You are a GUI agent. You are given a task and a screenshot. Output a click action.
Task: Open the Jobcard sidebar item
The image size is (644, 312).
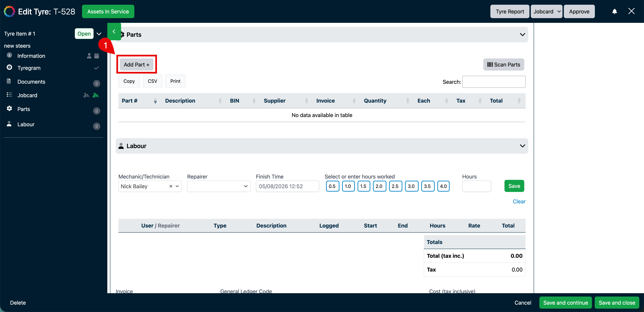(27, 95)
